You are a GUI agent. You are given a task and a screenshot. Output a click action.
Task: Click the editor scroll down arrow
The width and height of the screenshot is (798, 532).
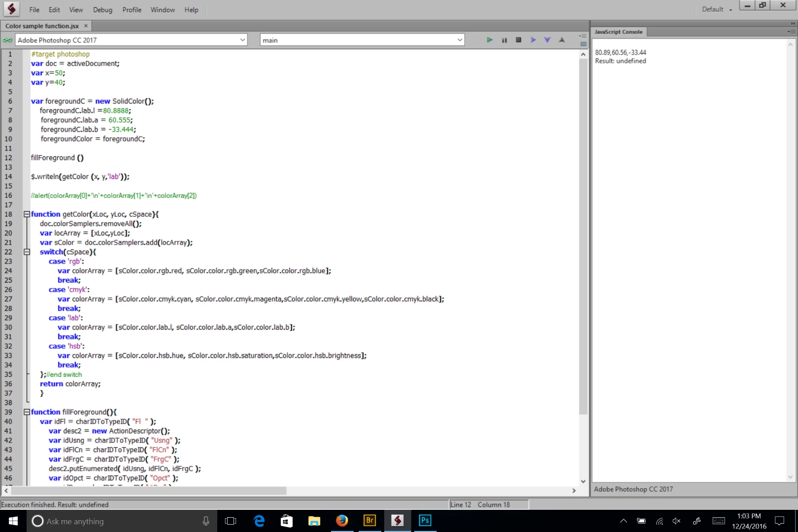(583, 481)
